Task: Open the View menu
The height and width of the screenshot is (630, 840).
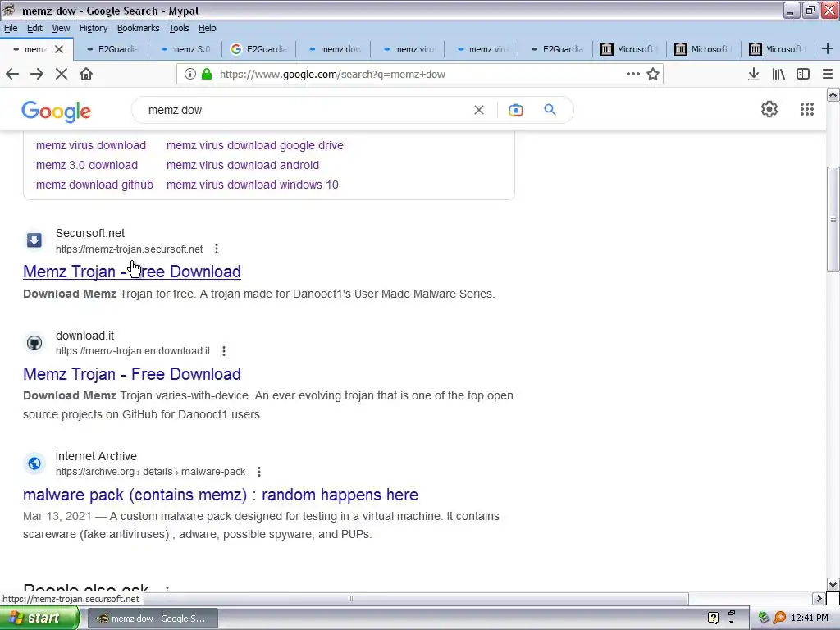Action: click(61, 28)
